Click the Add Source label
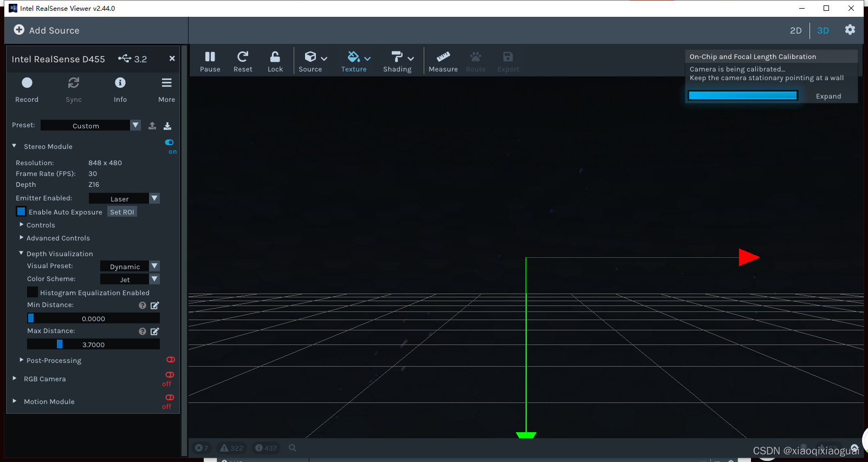This screenshot has height=462, width=868. (x=54, y=30)
